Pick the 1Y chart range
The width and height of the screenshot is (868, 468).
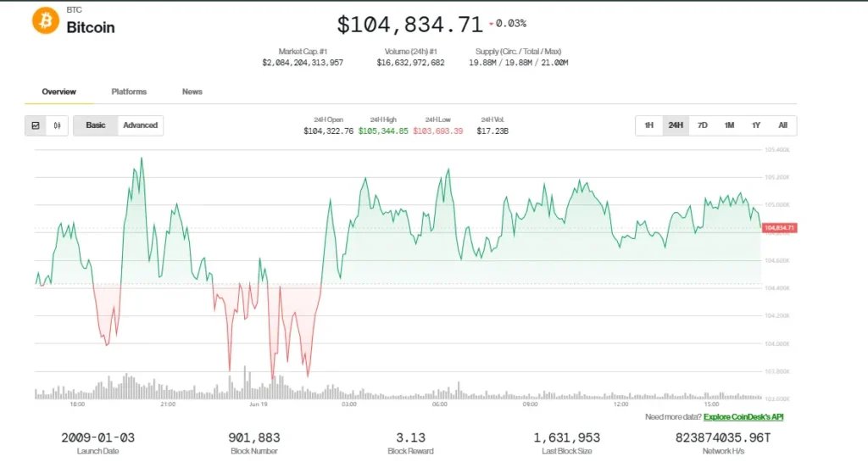click(756, 125)
